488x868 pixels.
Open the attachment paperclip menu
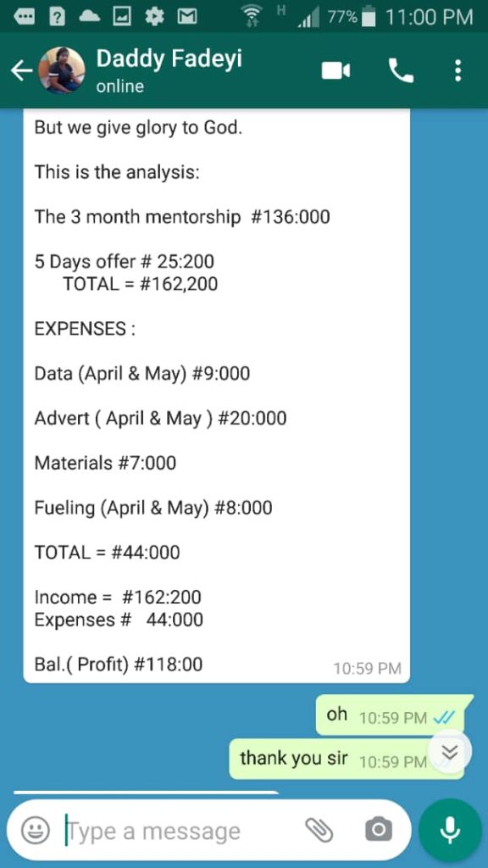click(319, 831)
